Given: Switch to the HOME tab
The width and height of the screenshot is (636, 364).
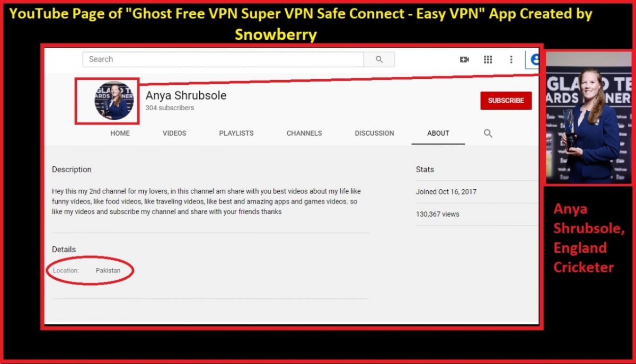Looking at the screenshot, I should [x=120, y=134].
